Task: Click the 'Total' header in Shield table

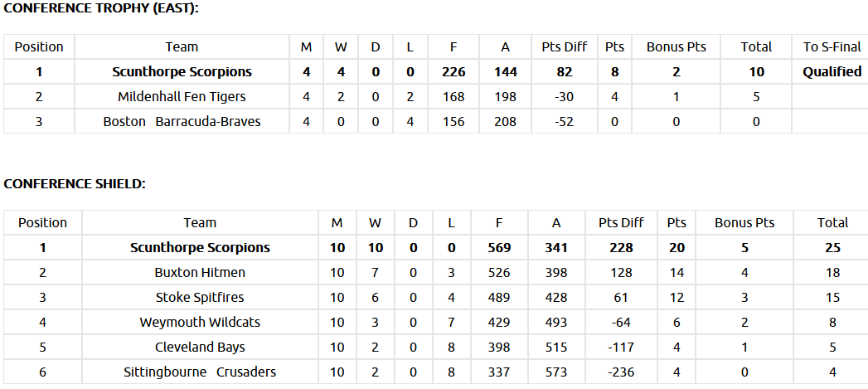Action: [x=832, y=222]
